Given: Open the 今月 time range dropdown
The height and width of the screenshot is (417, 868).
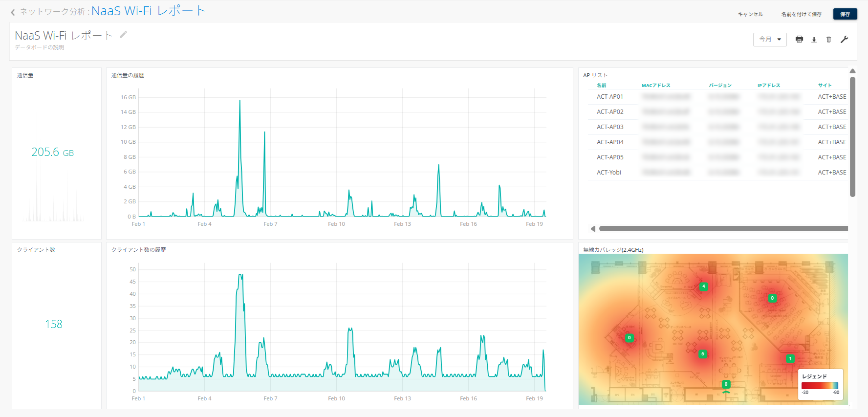Looking at the screenshot, I should point(769,40).
